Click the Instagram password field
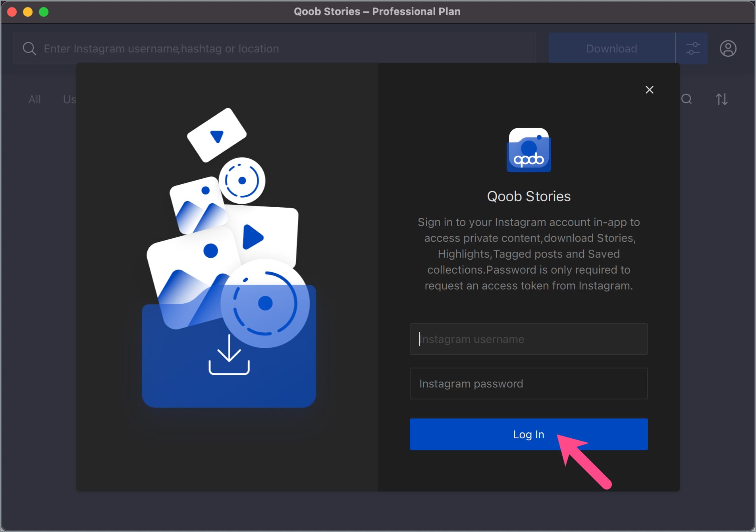This screenshot has width=756, height=532. pyautogui.click(x=528, y=384)
